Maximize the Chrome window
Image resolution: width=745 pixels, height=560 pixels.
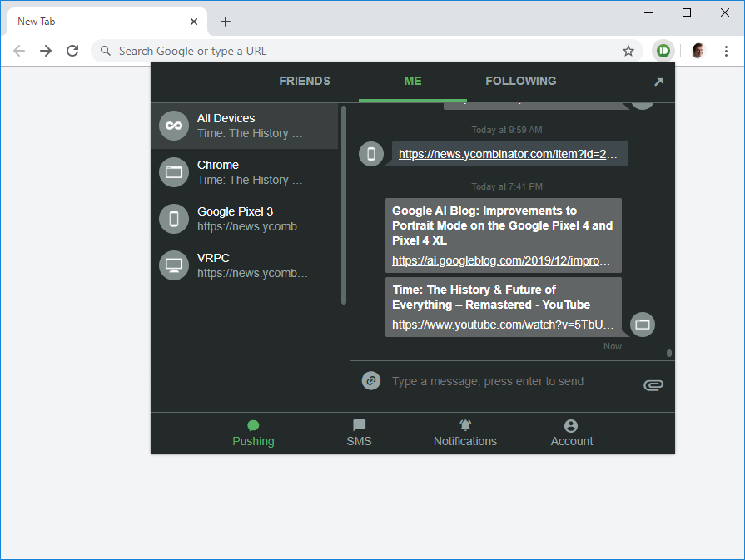[x=687, y=12]
